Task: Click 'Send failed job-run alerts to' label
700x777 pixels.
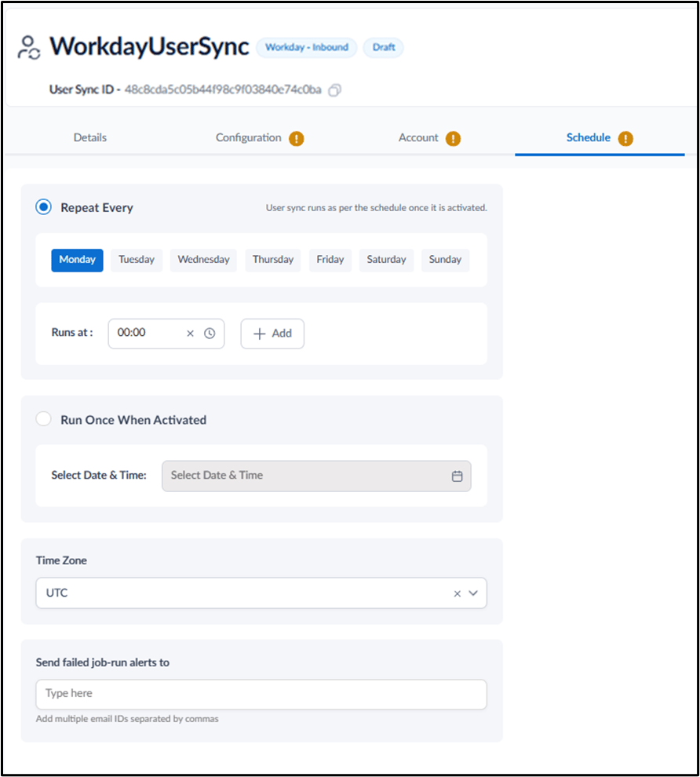Action: coord(103,662)
